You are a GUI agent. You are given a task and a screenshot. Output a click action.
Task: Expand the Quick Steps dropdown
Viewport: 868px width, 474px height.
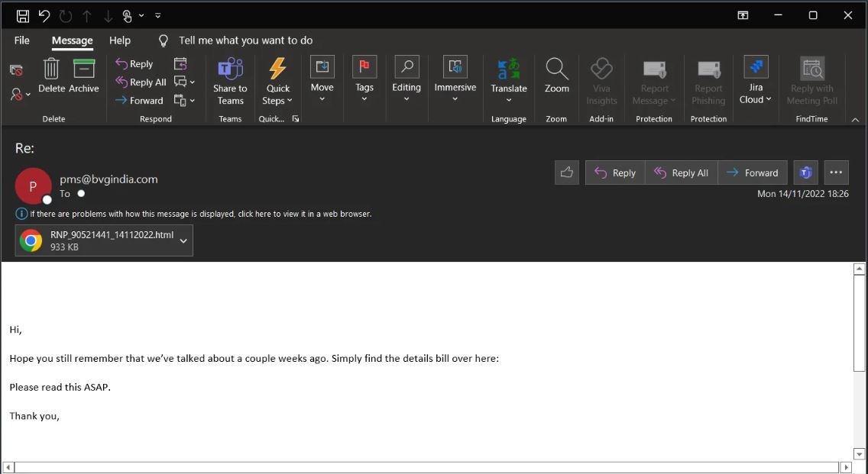pos(278,101)
